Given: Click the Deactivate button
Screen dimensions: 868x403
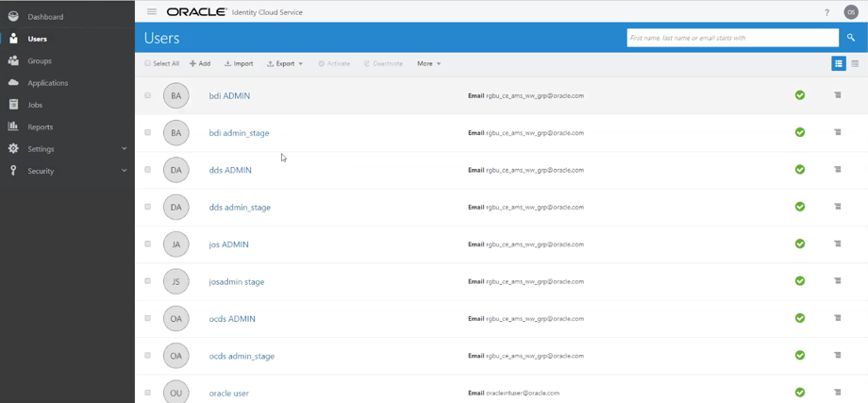Looking at the screenshot, I should click(x=383, y=63).
